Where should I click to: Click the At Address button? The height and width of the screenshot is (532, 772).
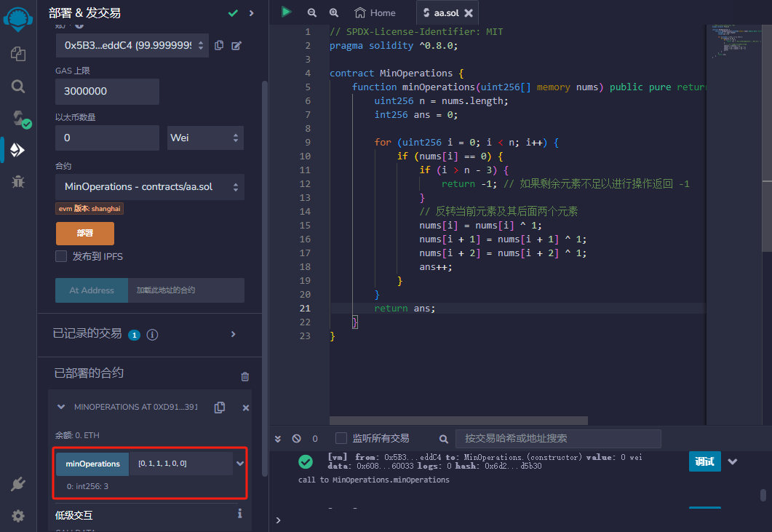(92, 290)
